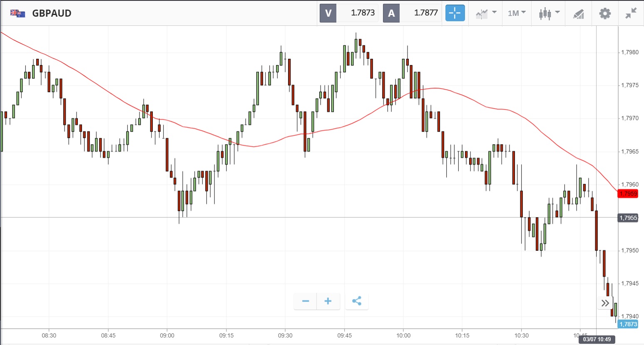This screenshot has width=644, height=345.
Task: Zoom out the chart with minus
Action: [306, 301]
